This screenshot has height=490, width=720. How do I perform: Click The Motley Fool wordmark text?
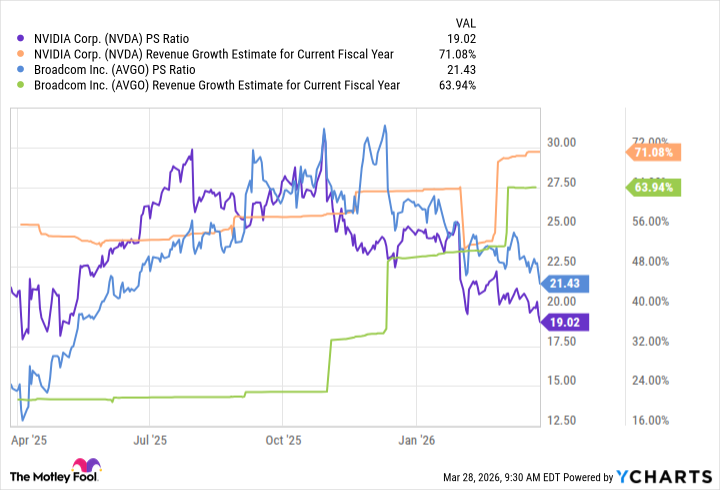(38, 475)
